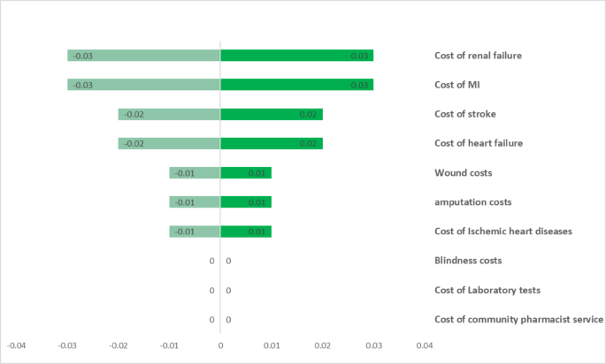Click the negative heart failure bar

pos(169,144)
